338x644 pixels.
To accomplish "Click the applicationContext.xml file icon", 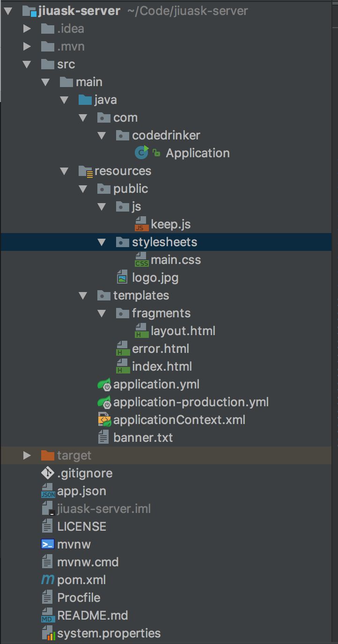I will pyautogui.click(x=104, y=420).
